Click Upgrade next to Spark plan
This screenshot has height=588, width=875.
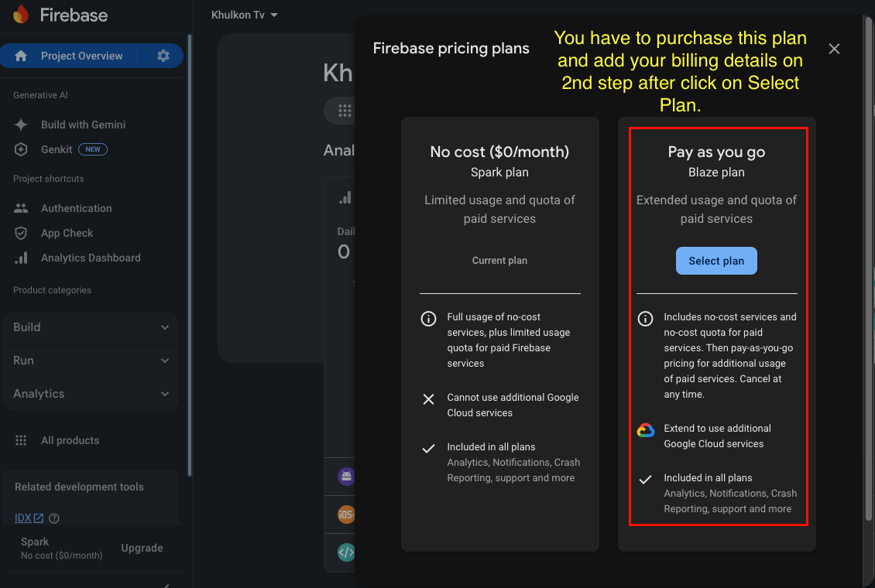pos(142,548)
